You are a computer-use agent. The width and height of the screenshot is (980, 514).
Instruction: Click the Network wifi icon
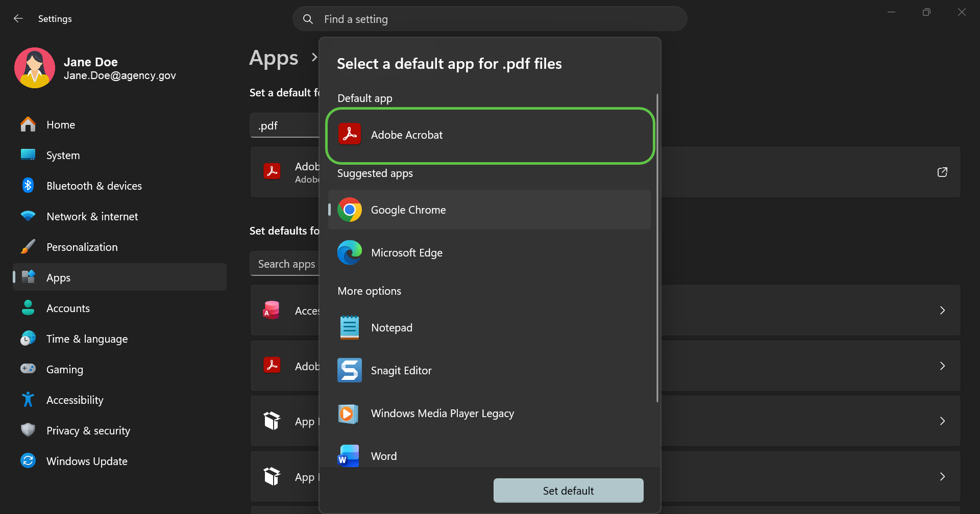point(28,216)
